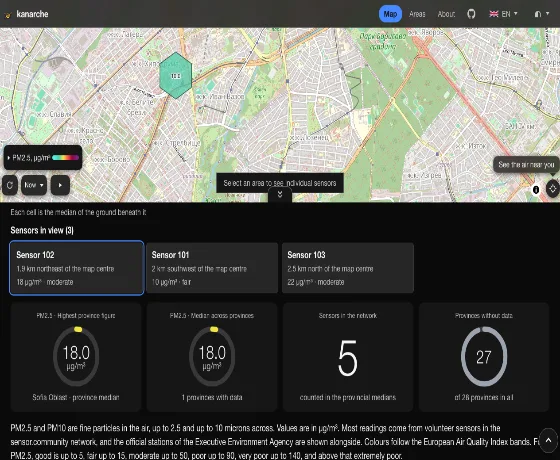Start the timeline playback button
This screenshot has height=460, width=560.
click(x=60, y=185)
